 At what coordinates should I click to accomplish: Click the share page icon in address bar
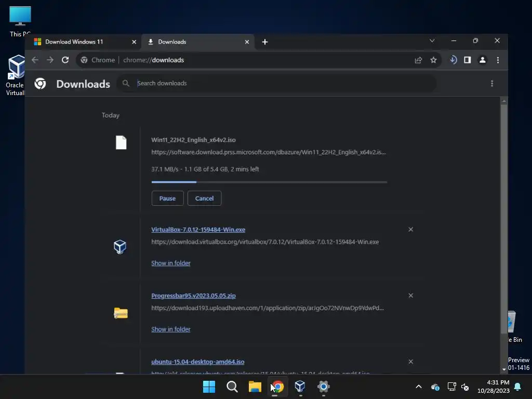coord(418,60)
